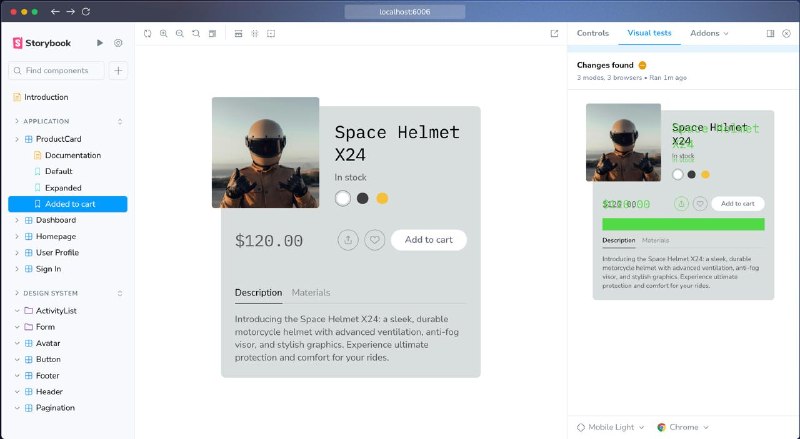This screenshot has width=800, height=439.
Task: Go forward in the browser
Action: (x=70, y=11)
